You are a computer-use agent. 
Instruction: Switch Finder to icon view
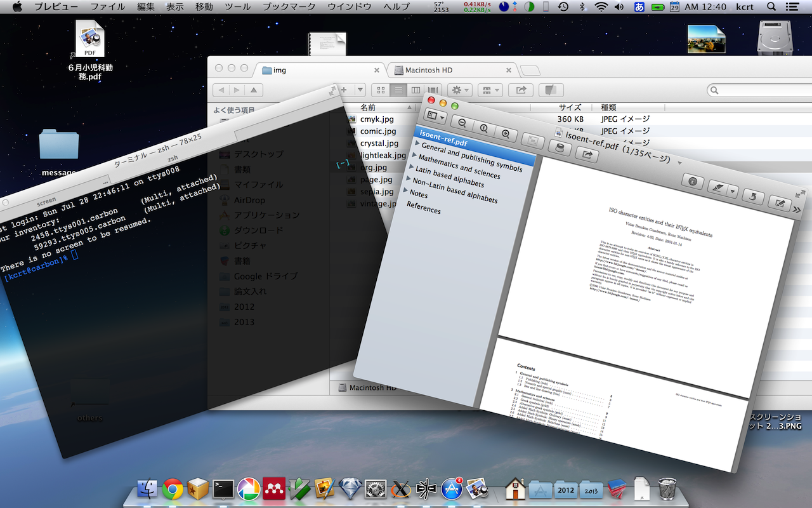(x=381, y=90)
